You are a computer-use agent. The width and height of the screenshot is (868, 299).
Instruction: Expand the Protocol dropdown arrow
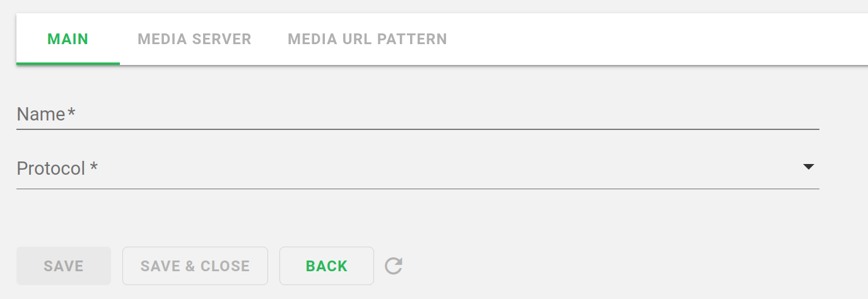tap(808, 167)
